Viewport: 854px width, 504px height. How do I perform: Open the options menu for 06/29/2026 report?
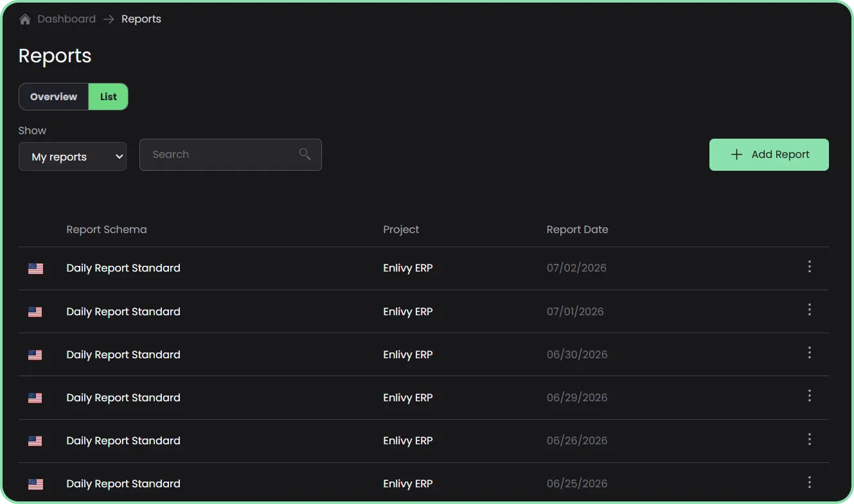810,396
